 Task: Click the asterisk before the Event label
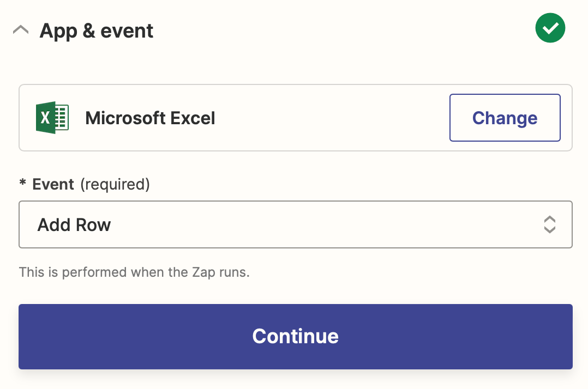tap(23, 184)
